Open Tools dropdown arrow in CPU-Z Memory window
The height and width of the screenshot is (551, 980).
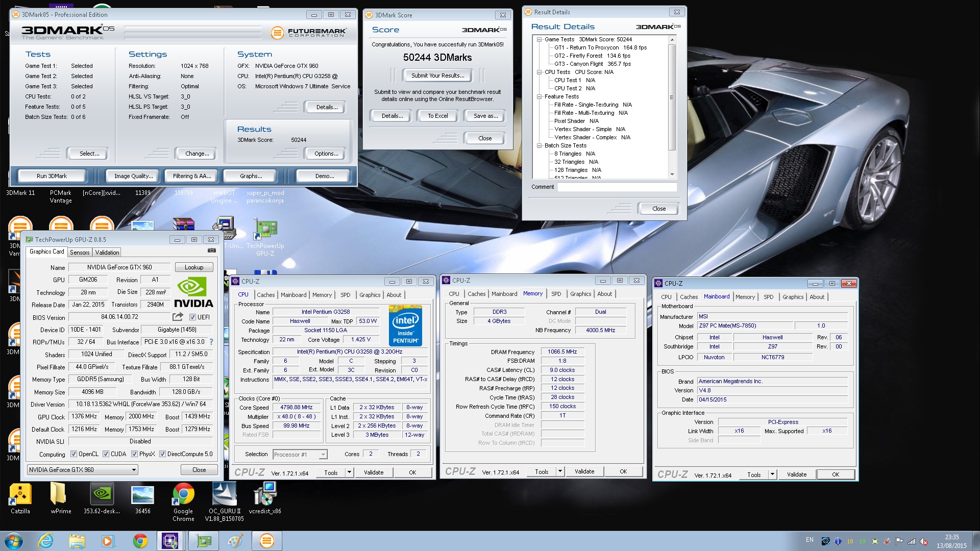pyautogui.click(x=560, y=471)
